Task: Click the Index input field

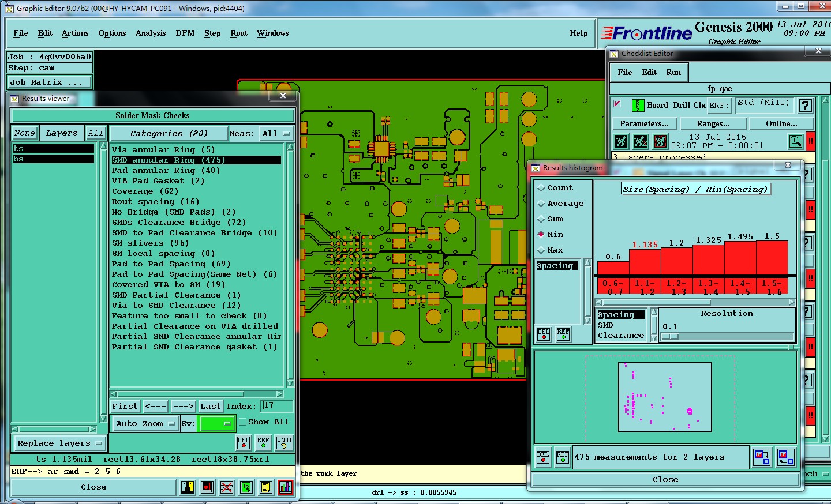Action: (x=277, y=406)
